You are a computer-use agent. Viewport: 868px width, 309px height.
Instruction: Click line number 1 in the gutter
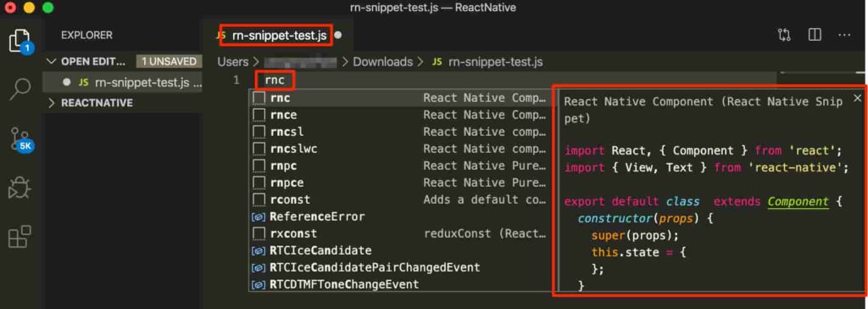point(236,81)
